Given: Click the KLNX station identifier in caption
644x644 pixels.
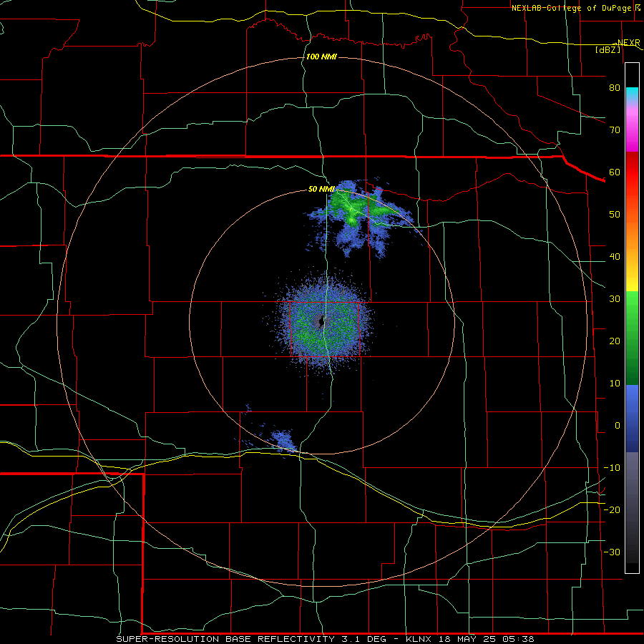Looking at the screenshot, I should pyautogui.click(x=420, y=639).
